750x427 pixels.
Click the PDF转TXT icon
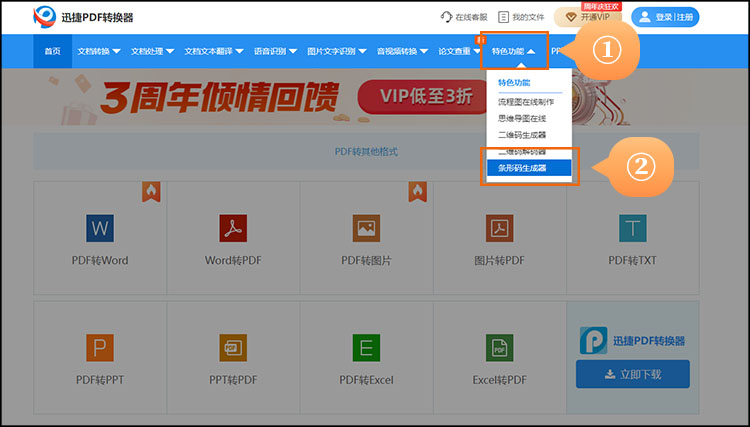pyautogui.click(x=632, y=228)
